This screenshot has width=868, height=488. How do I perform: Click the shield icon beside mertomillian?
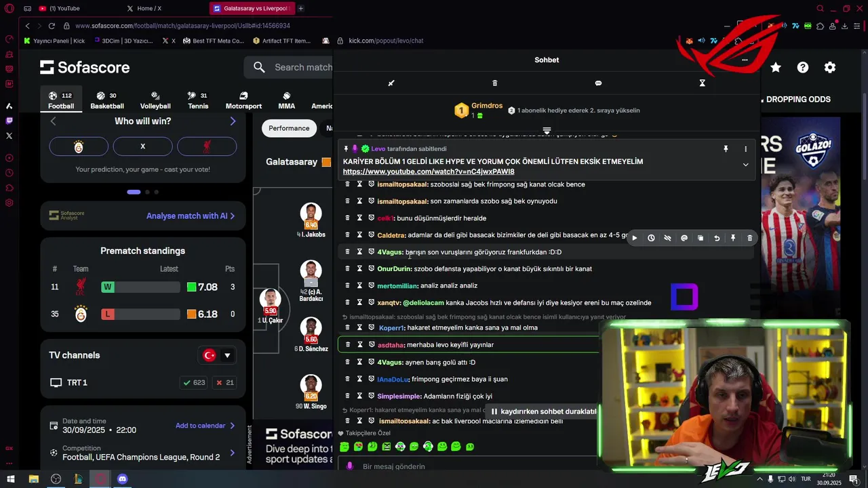[x=371, y=285]
